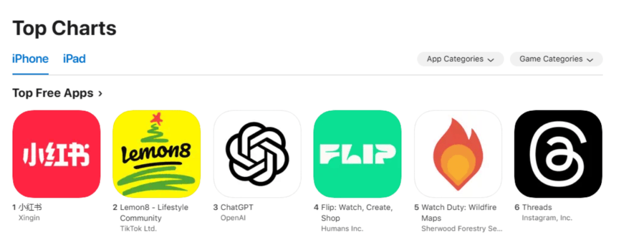Open the ChatGPT knot logo icon

[257, 154]
